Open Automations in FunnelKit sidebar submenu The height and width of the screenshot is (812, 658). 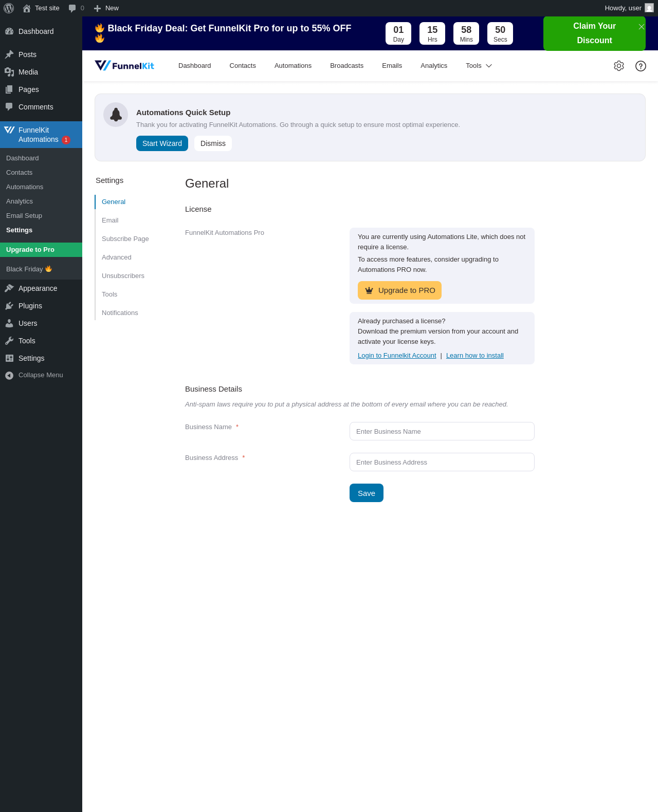click(x=41, y=187)
